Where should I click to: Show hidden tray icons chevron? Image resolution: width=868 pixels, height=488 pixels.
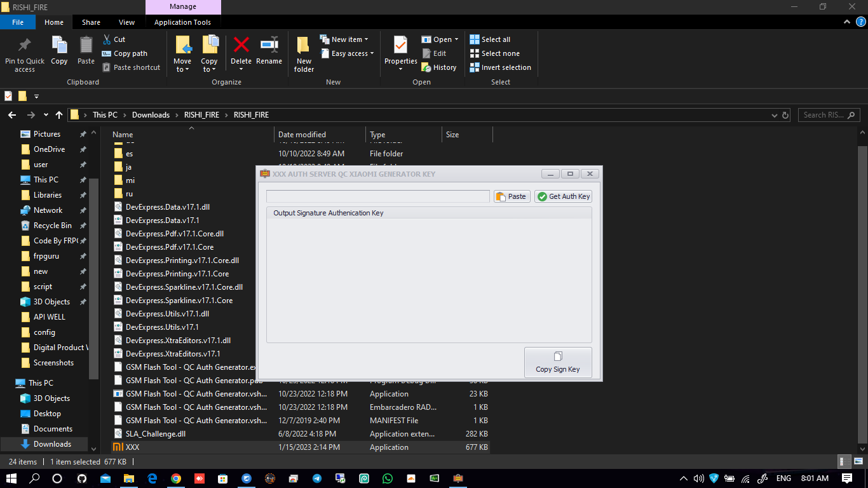684,478
